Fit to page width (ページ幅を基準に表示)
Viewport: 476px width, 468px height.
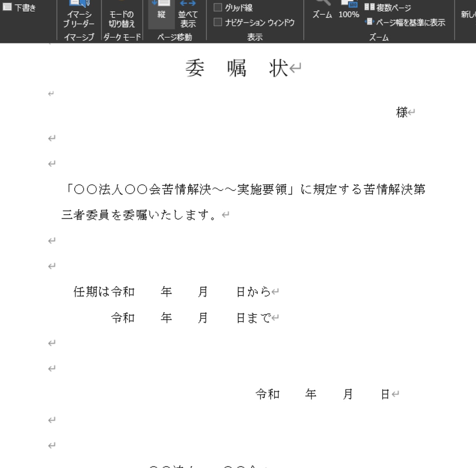coord(405,22)
